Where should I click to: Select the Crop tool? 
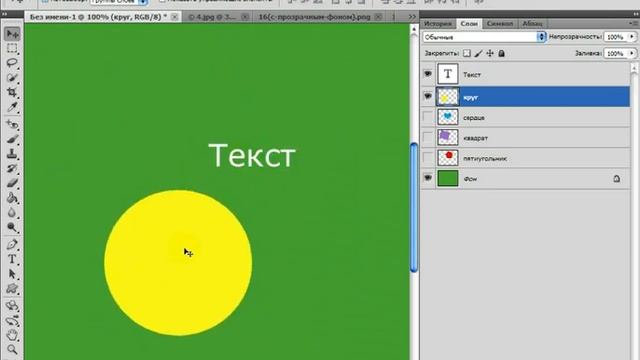coord(12,92)
